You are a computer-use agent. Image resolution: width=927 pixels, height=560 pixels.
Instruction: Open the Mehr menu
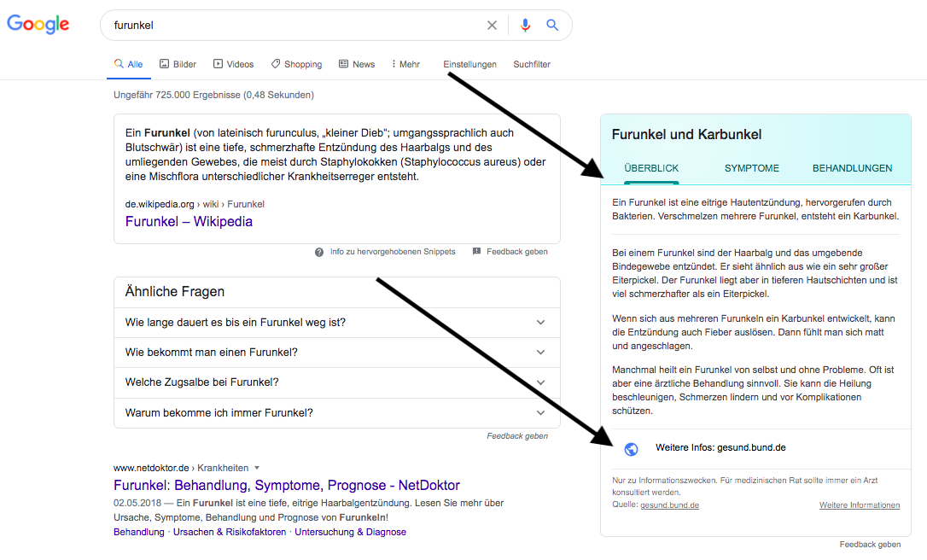click(405, 64)
